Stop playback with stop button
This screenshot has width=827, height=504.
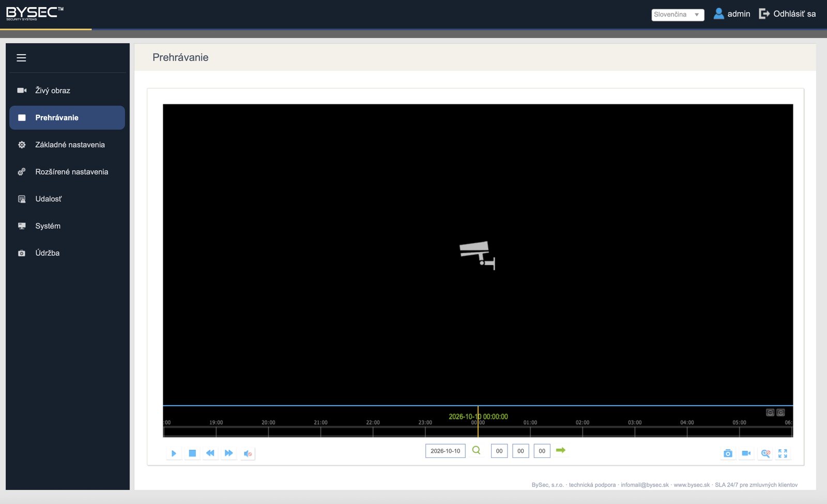click(192, 453)
